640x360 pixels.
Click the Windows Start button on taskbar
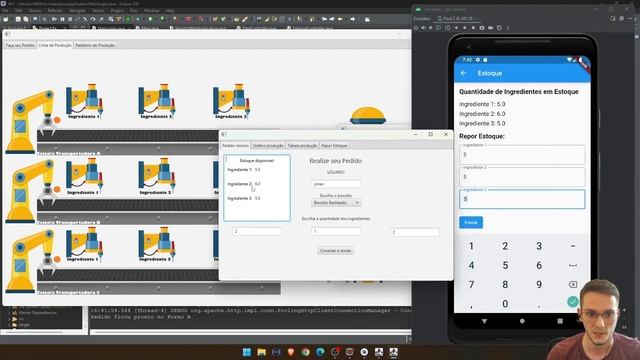point(247,352)
